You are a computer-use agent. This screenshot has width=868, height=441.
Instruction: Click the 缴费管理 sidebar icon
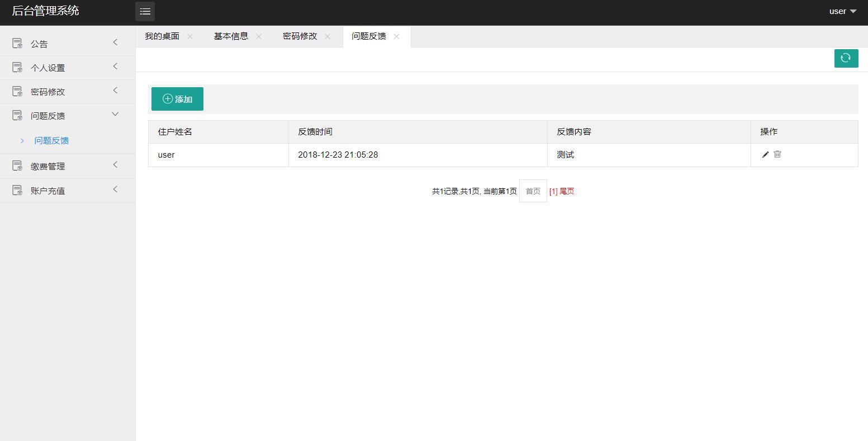tap(17, 165)
